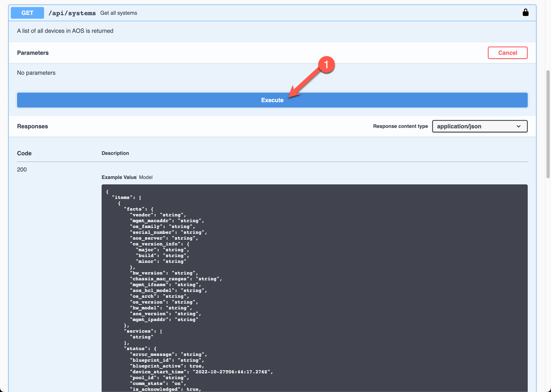Click inside the dark JSON example block
This screenshot has height=392, width=551.
314,266
